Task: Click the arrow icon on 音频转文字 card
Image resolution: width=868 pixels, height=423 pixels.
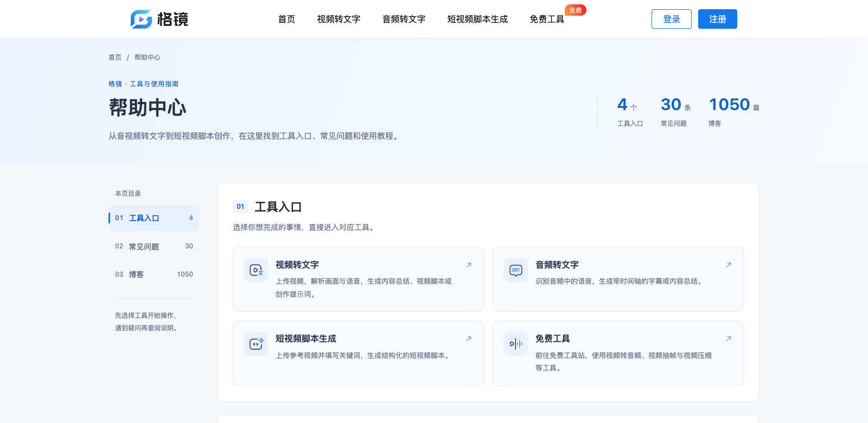Action: coord(729,265)
